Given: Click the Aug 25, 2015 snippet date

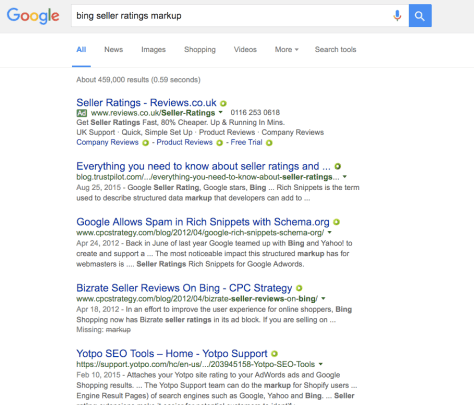Looking at the screenshot, I should pos(99,187).
